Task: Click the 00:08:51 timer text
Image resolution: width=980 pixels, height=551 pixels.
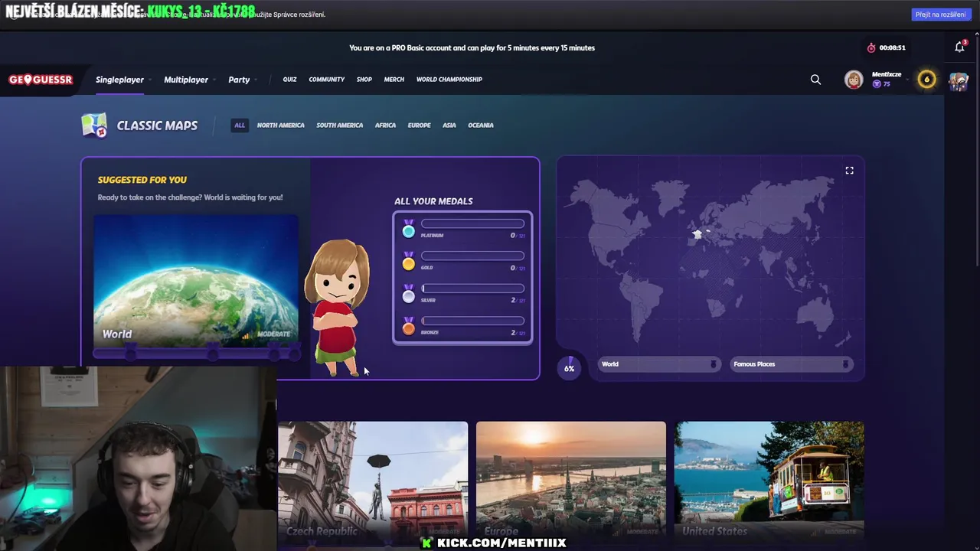Action: click(893, 47)
